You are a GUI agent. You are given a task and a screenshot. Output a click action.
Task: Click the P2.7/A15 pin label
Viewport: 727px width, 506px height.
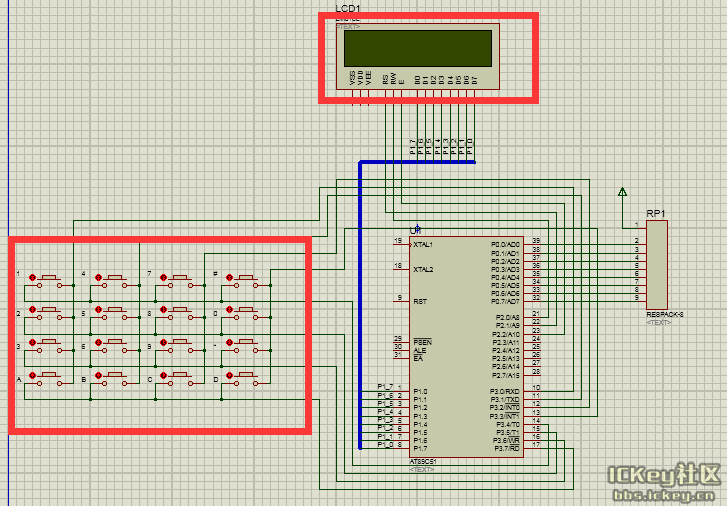(506, 375)
